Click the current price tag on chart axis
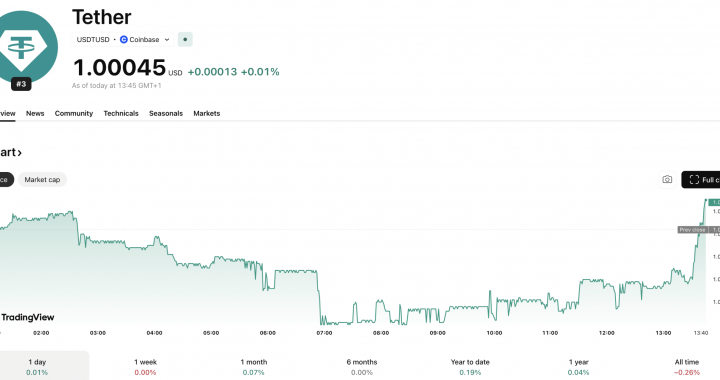The image size is (720, 380). point(714,202)
